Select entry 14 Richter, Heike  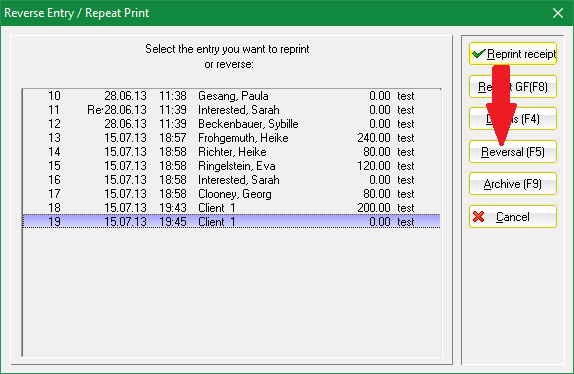[231, 152]
